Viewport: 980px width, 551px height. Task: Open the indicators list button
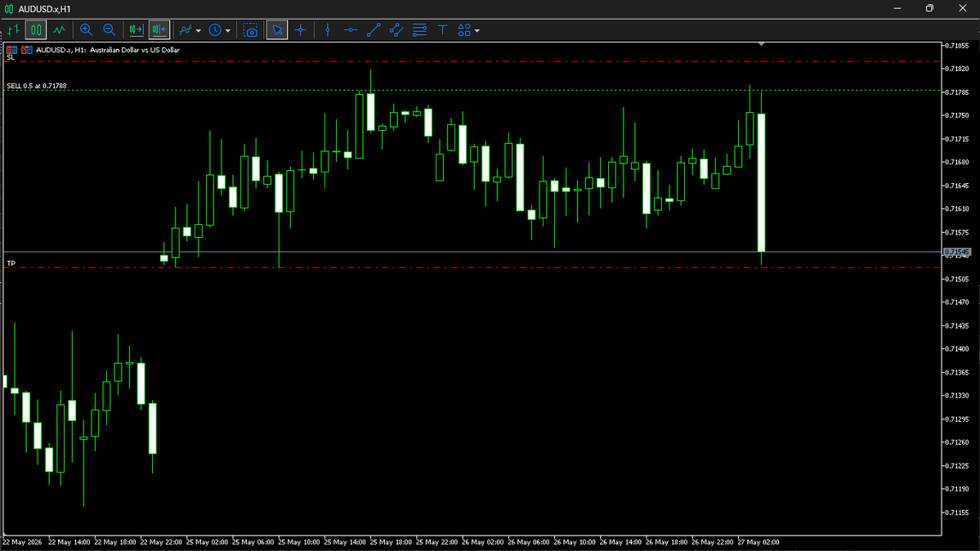tap(186, 30)
